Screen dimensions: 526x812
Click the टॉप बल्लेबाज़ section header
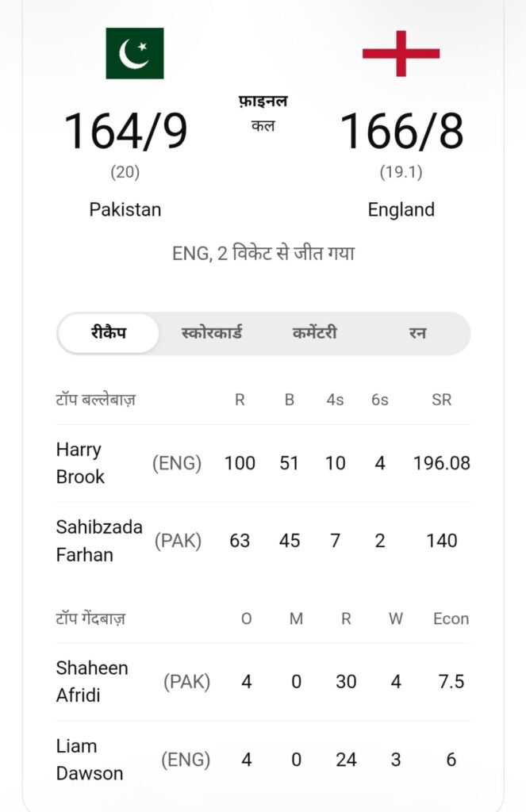point(94,400)
